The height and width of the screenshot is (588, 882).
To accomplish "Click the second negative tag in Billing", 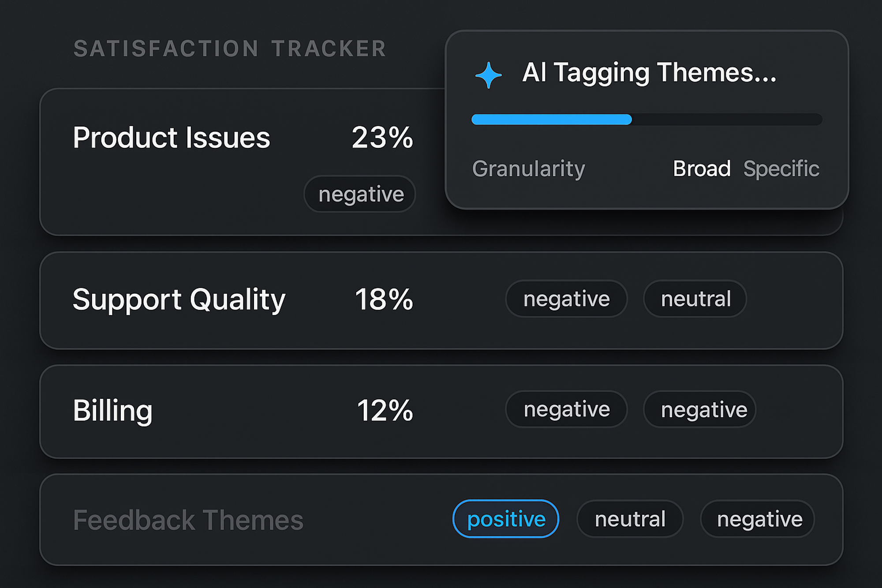I will click(x=703, y=409).
